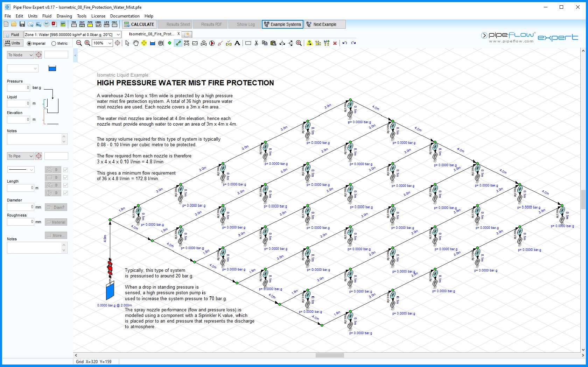The height and width of the screenshot is (367, 588).
Task: Select the add tank tool
Action: (x=153, y=43)
